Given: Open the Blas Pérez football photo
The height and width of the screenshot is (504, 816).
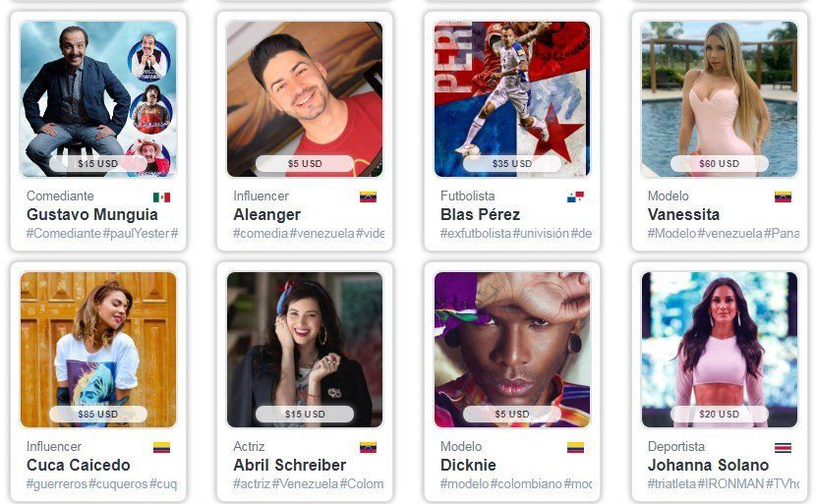Looking at the screenshot, I should tap(512, 99).
